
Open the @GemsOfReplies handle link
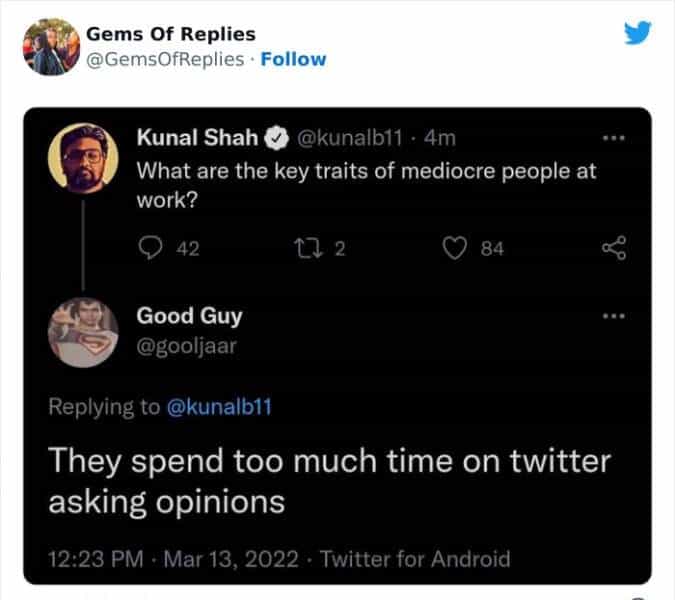coord(165,59)
